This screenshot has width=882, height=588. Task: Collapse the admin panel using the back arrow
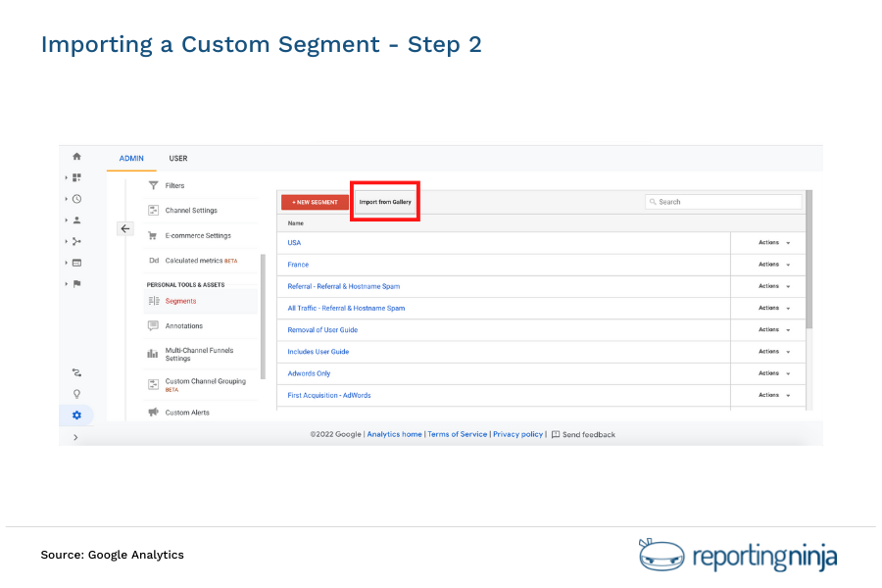pyautogui.click(x=125, y=228)
